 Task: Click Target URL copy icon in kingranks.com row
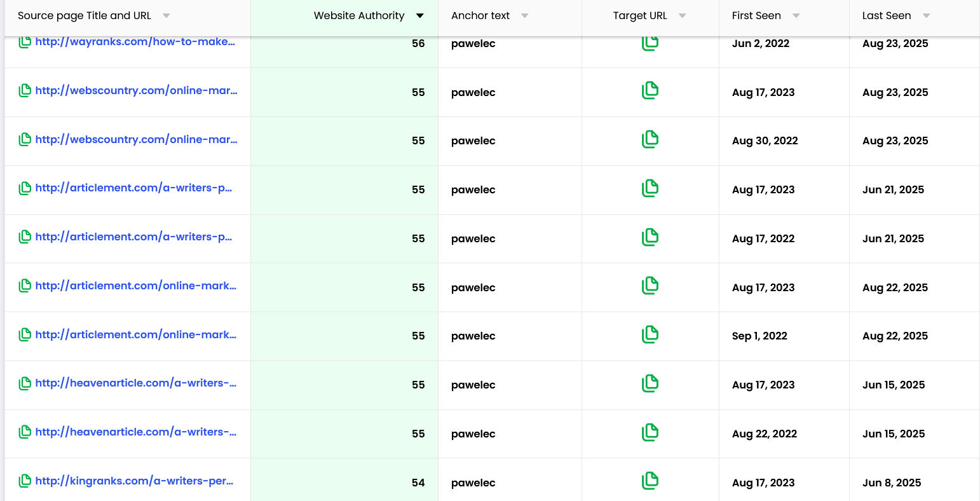pos(650,481)
